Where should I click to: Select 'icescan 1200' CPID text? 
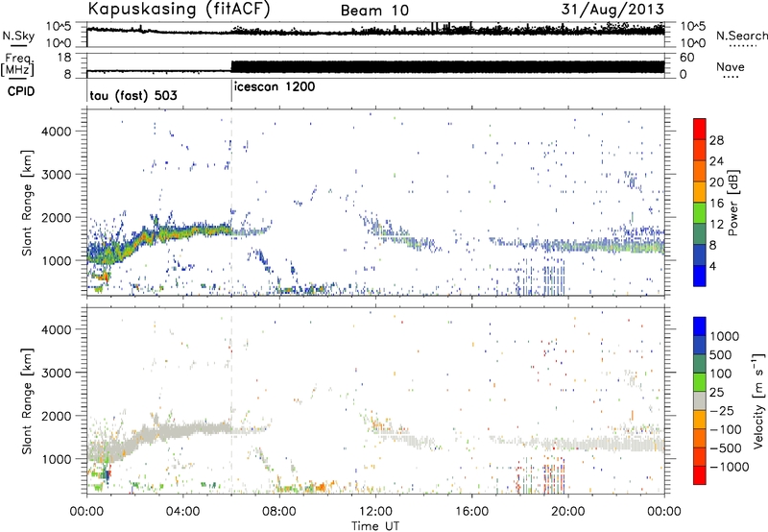click(x=275, y=87)
